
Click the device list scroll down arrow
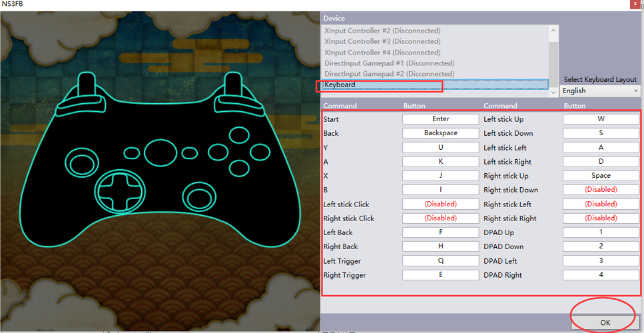pos(553,93)
